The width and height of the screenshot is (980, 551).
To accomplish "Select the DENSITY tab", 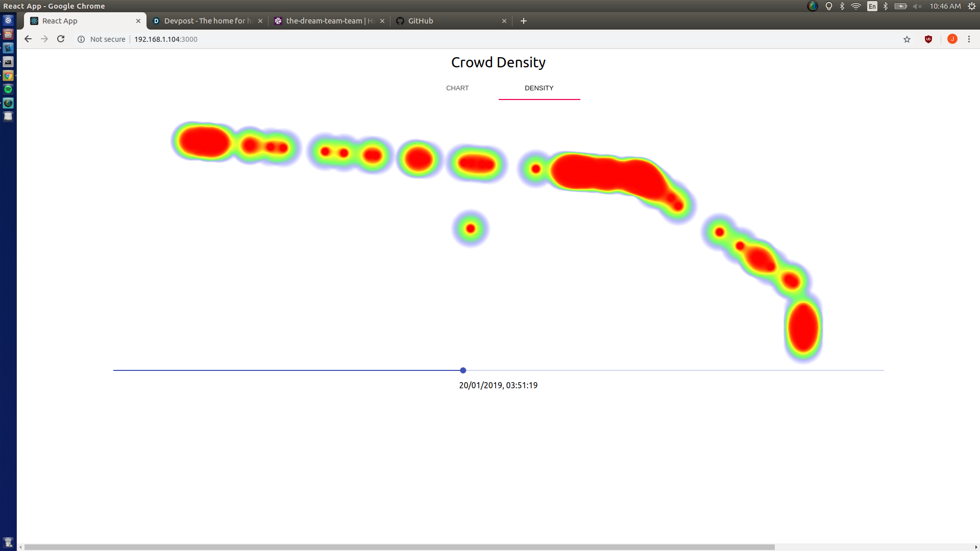I will point(539,88).
